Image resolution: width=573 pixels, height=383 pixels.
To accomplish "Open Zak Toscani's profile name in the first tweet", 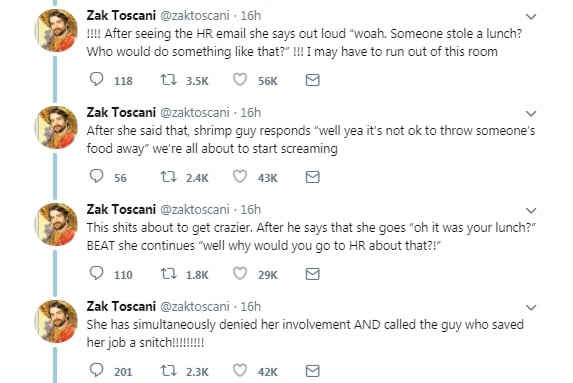I will tap(121, 16).
